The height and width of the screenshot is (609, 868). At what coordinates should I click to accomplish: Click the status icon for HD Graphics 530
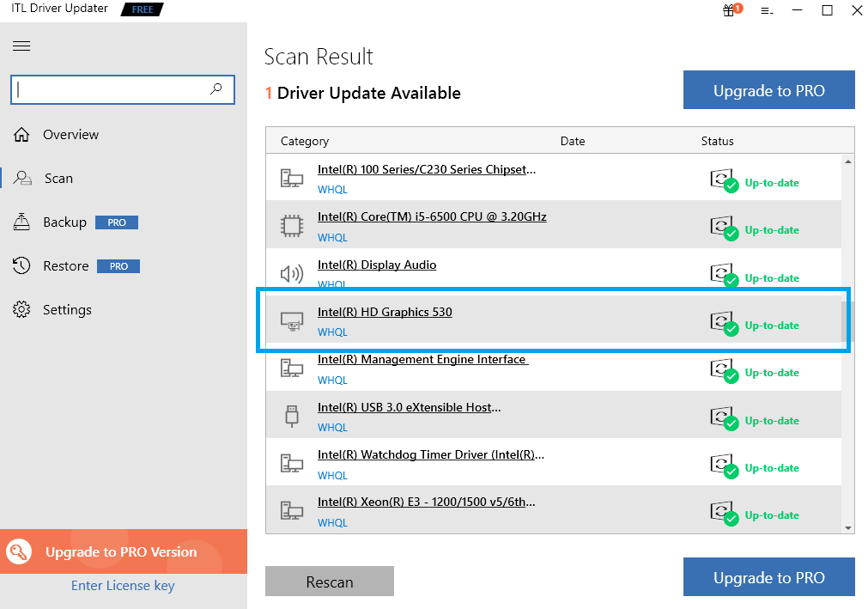pyautogui.click(x=725, y=323)
